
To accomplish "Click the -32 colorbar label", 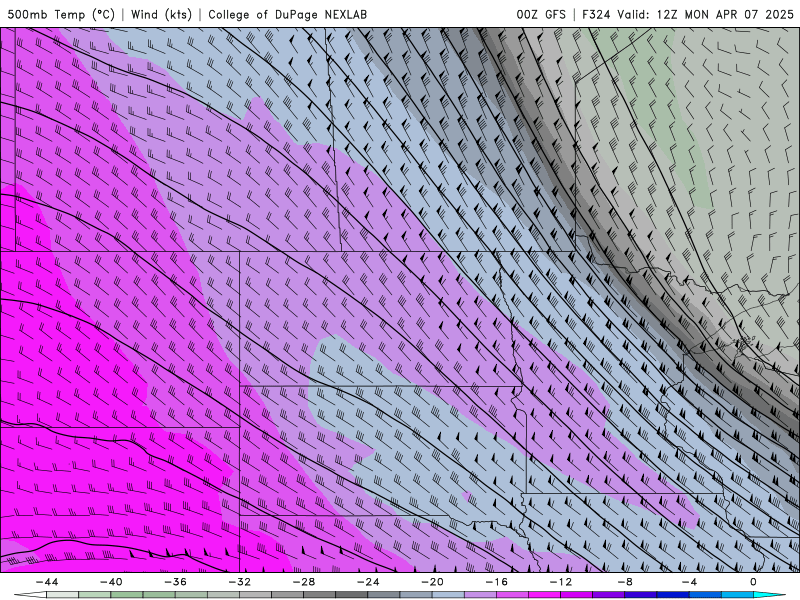I will coord(239,582).
